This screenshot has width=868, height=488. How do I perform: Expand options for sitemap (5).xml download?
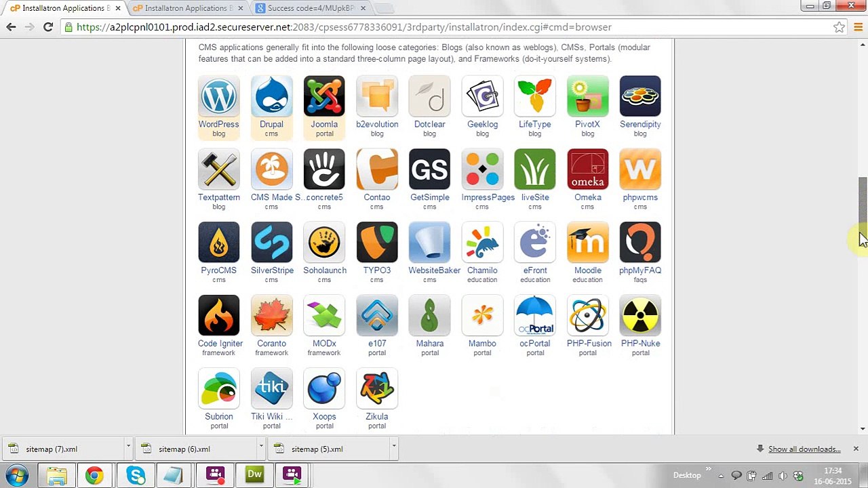(393, 449)
